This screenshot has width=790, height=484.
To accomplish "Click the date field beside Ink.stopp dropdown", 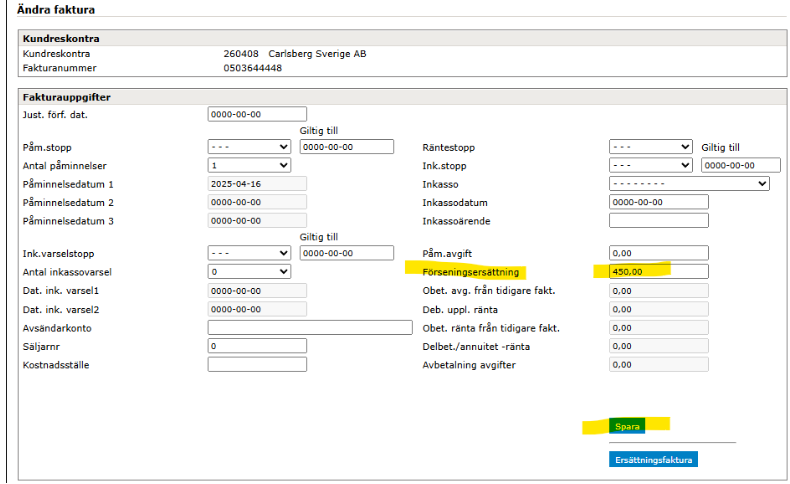I will tap(741, 165).
